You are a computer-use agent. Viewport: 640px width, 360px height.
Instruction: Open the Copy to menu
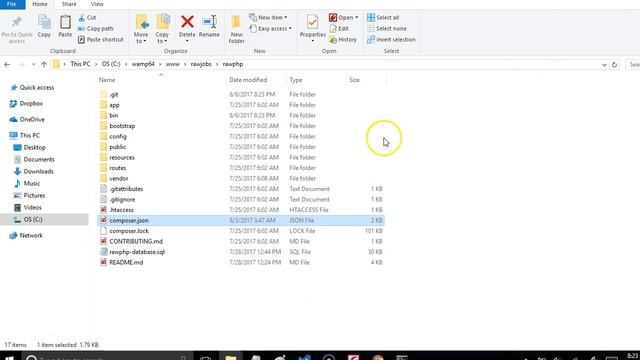[162, 29]
